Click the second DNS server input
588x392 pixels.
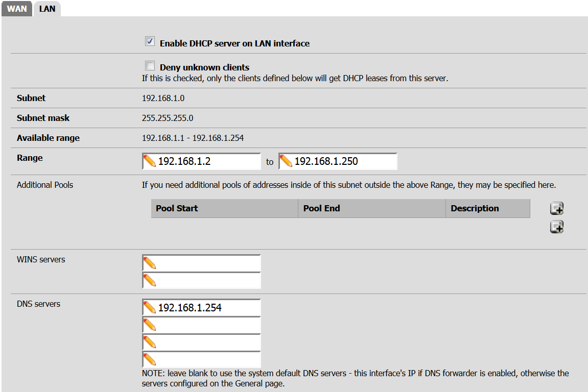207,325
